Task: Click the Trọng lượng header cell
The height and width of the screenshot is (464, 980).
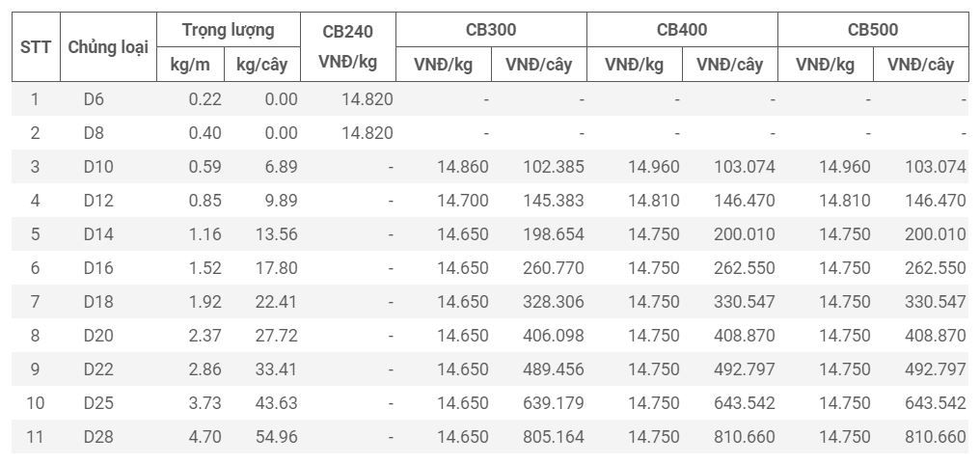Action: click(x=229, y=30)
